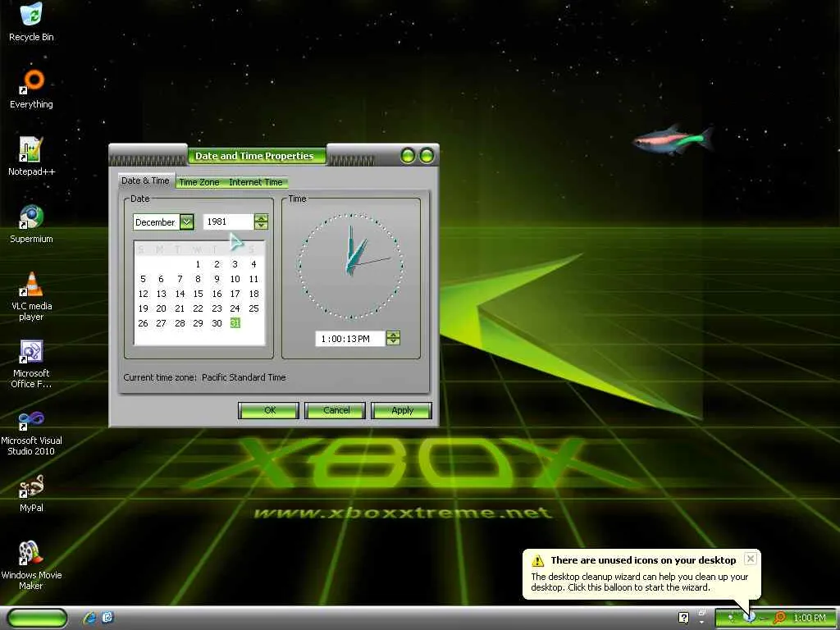This screenshot has width=840, height=630.
Task: Select the Supermium browser shortcut
Action: point(31,224)
